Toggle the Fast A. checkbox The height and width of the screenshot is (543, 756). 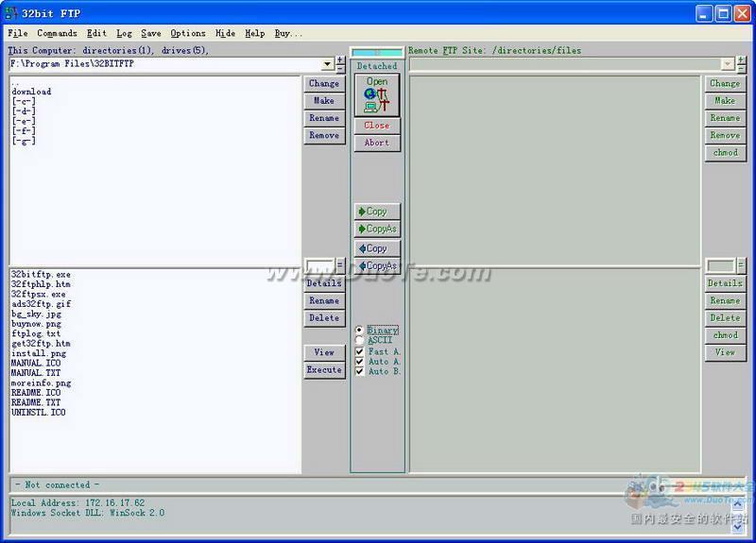click(360, 351)
